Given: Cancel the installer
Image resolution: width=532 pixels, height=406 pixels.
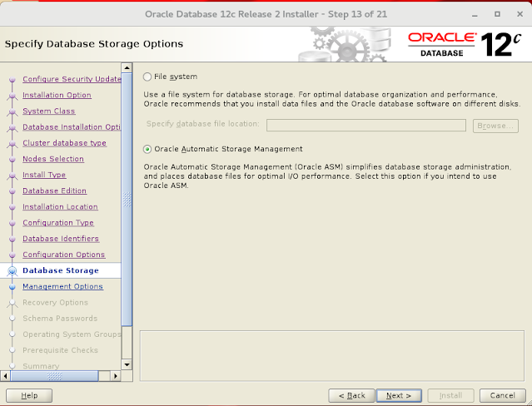Looking at the screenshot, I should point(503,395).
